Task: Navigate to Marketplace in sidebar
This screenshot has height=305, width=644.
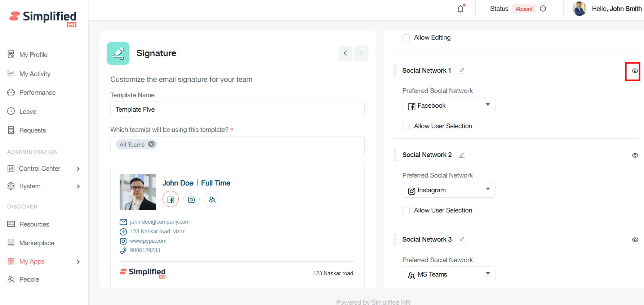Action: point(37,243)
